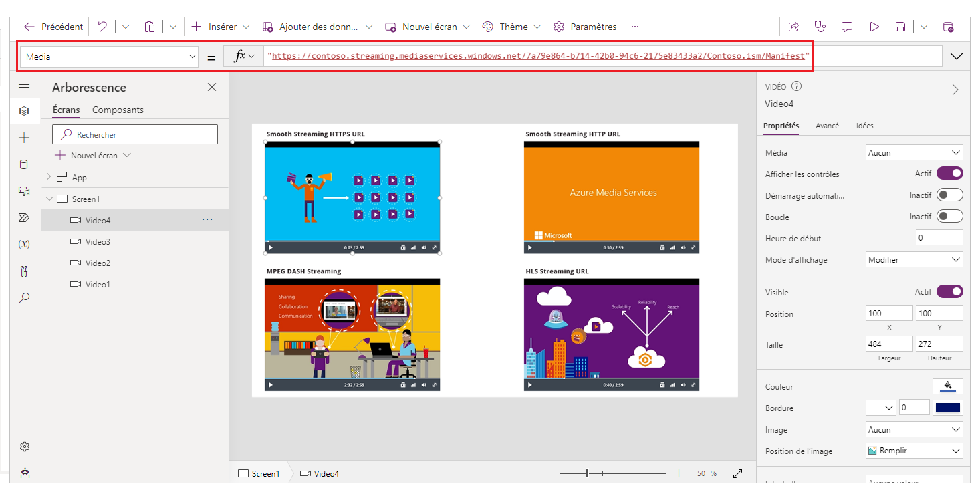
Task: Toggle Afficher les contrôles switch
Action: tap(950, 174)
